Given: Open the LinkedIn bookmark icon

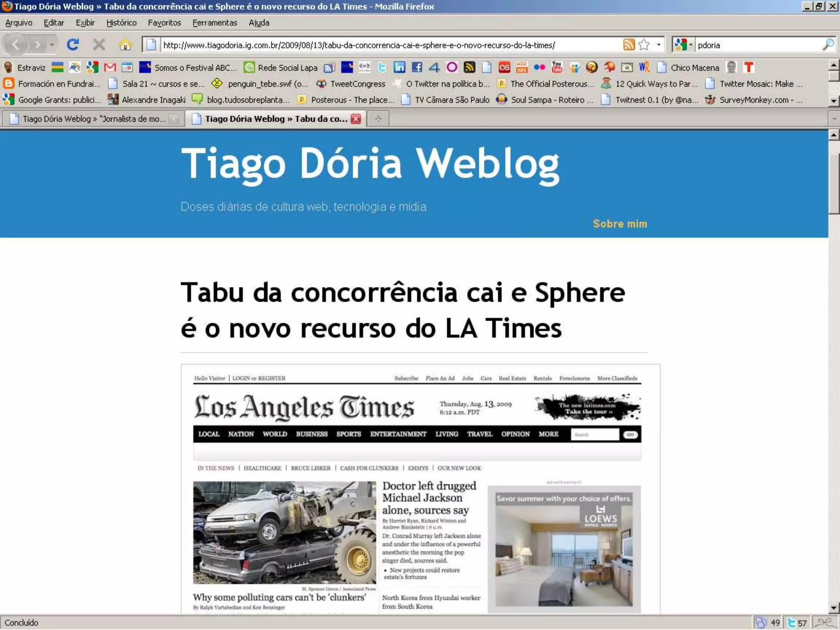Looking at the screenshot, I should coord(399,67).
